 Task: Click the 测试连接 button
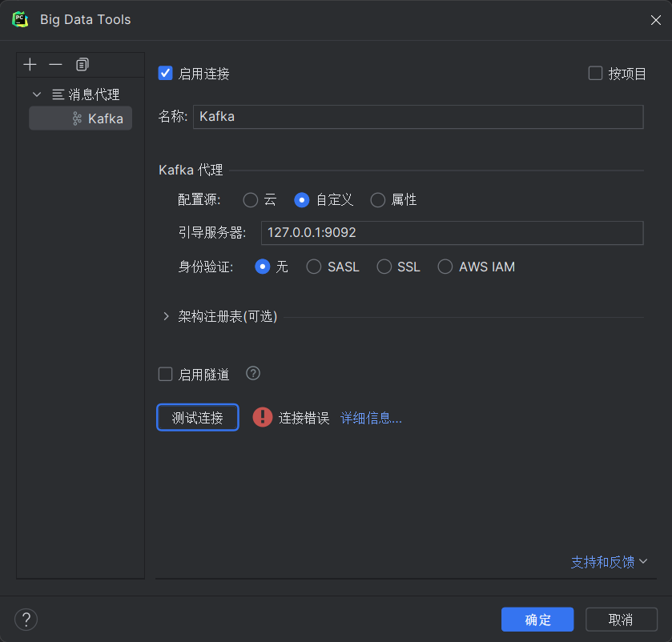198,417
